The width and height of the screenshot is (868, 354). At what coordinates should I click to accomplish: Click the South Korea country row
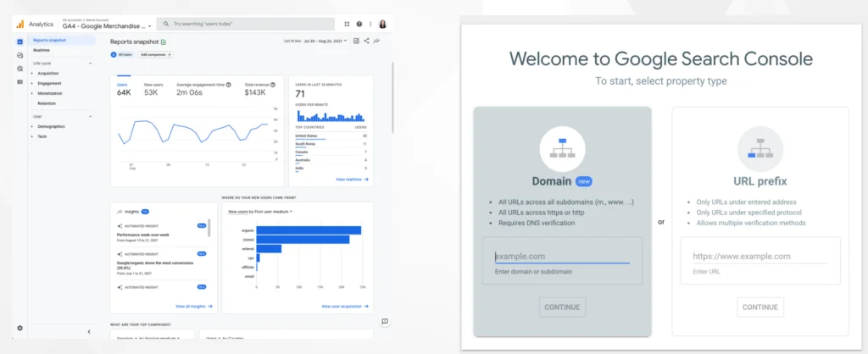click(331, 144)
